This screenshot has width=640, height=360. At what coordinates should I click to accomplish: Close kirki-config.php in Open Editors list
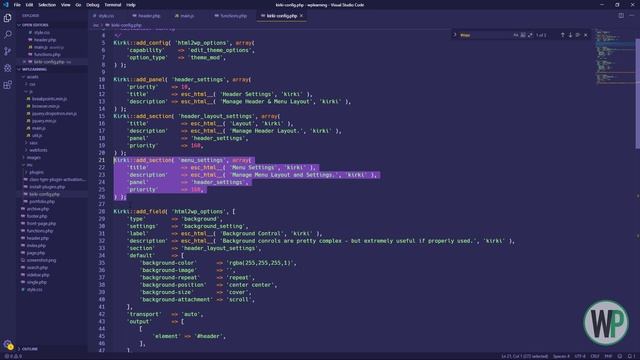click(x=24, y=62)
